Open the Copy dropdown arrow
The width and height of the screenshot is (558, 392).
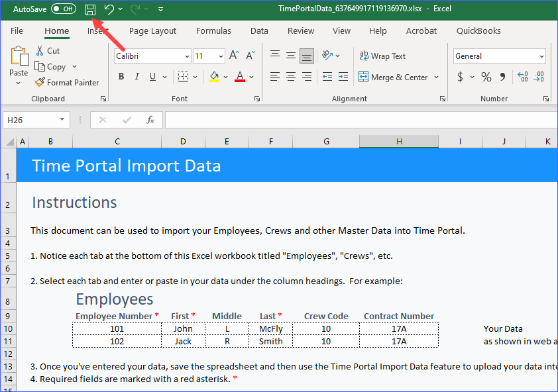tap(74, 66)
